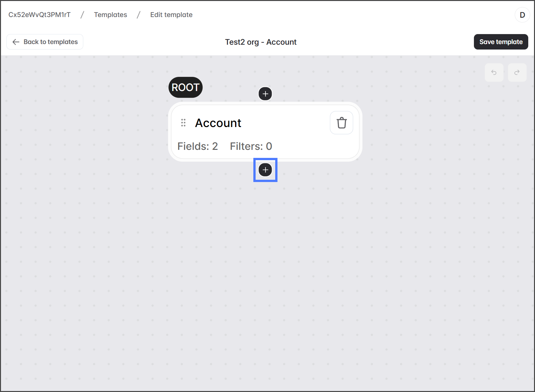Save the template
Image resolution: width=535 pixels, height=392 pixels.
point(501,42)
